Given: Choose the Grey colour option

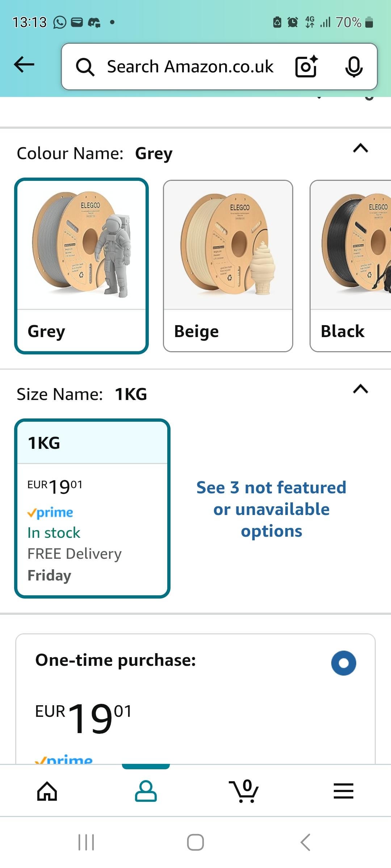Looking at the screenshot, I should (x=81, y=266).
